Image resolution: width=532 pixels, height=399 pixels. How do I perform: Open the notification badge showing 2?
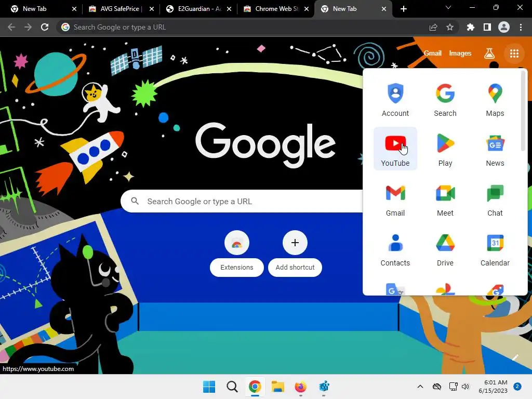tap(517, 386)
